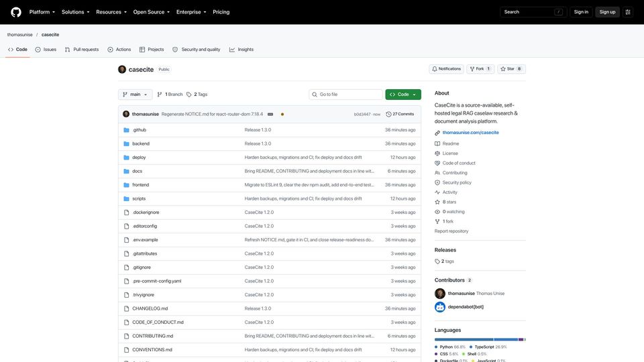Open the scripts folder
The width and height of the screenshot is (644, 362).
(x=139, y=198)
